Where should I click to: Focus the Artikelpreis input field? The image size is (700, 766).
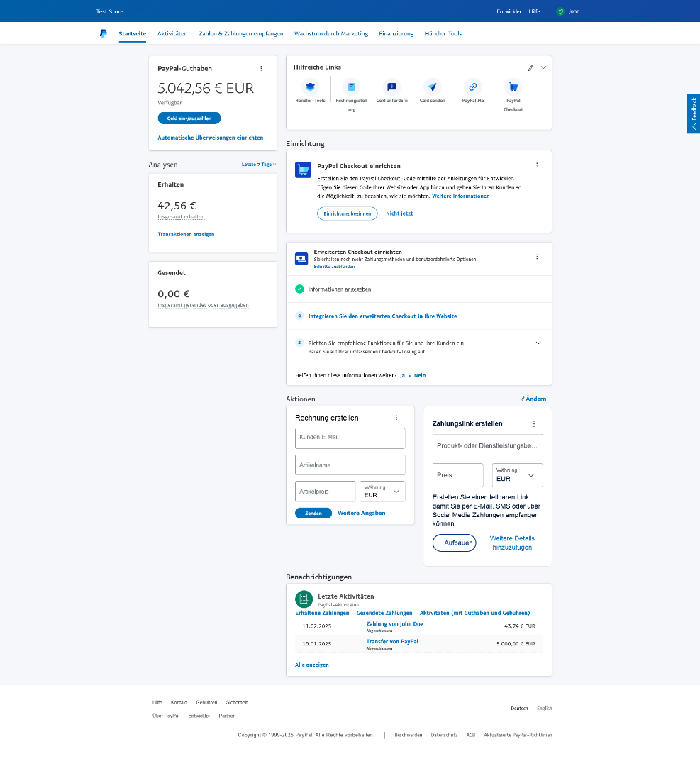pos(326,492)
